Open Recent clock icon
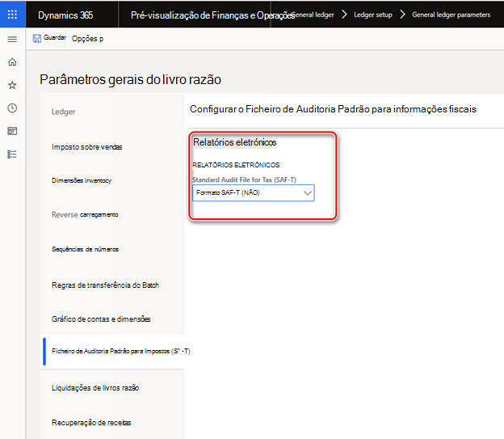The image size is (504, 439). [x=12, y=108]
